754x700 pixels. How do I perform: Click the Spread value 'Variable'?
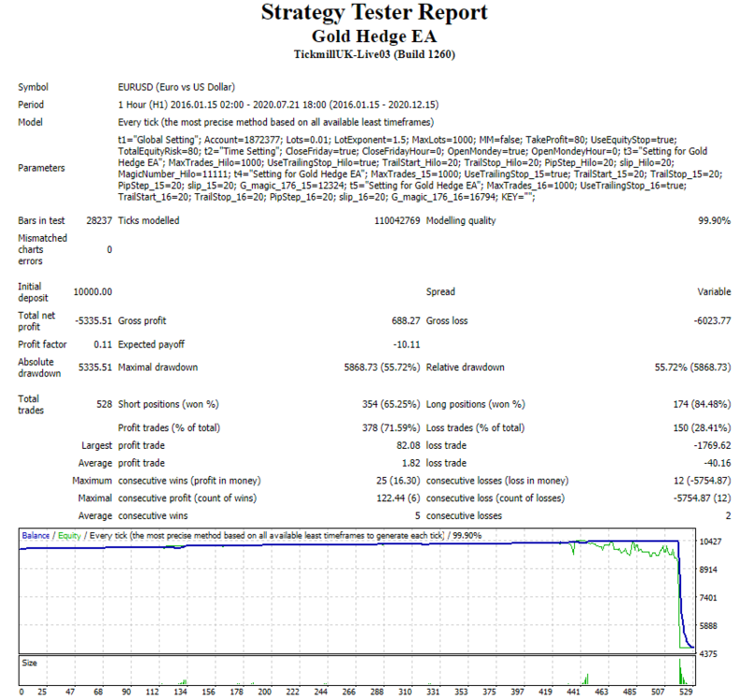click(714, 291)
